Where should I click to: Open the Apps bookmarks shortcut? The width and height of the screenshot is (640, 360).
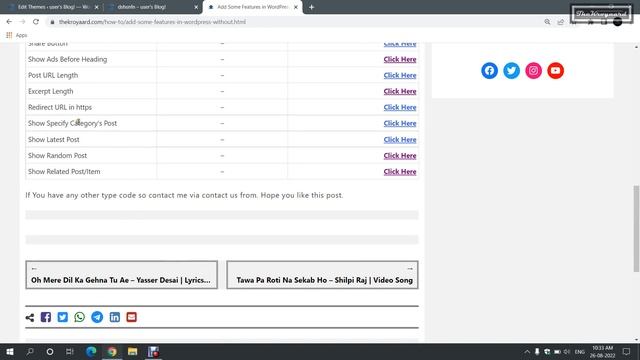tap(17, 35)
